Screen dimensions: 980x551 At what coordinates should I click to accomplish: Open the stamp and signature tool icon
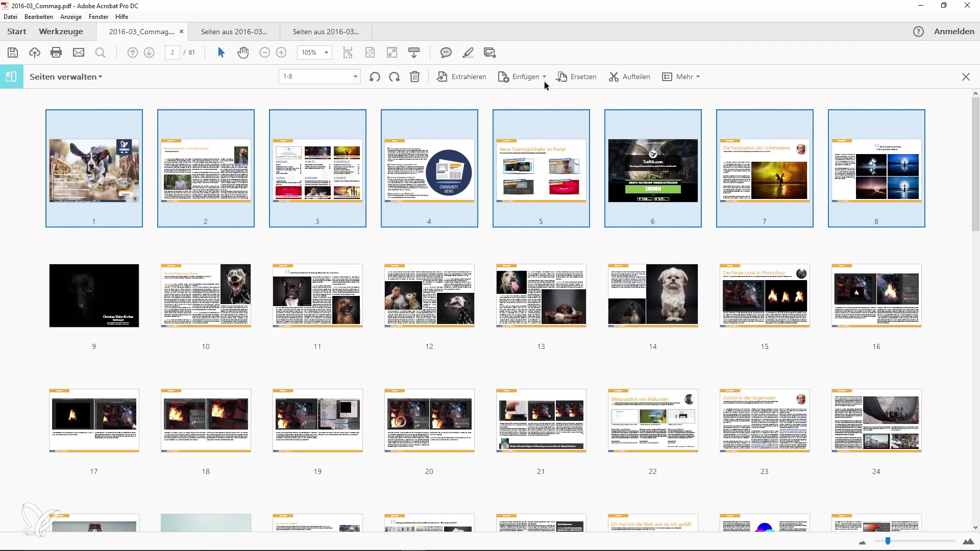coord(490,53)
